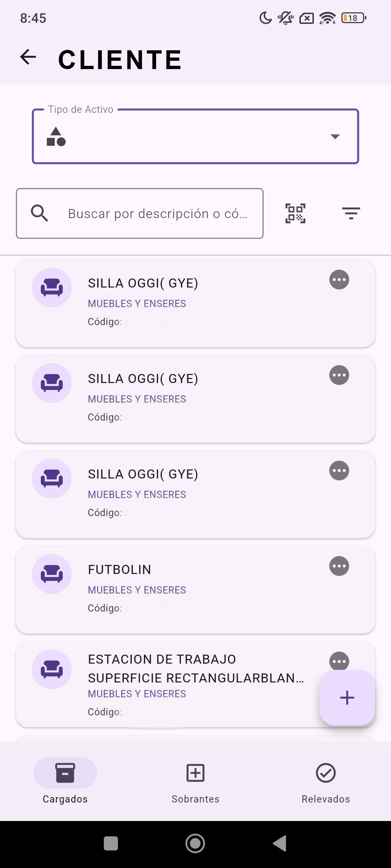Open options for first SILLA OGGI card

click(x=339, y=280)
